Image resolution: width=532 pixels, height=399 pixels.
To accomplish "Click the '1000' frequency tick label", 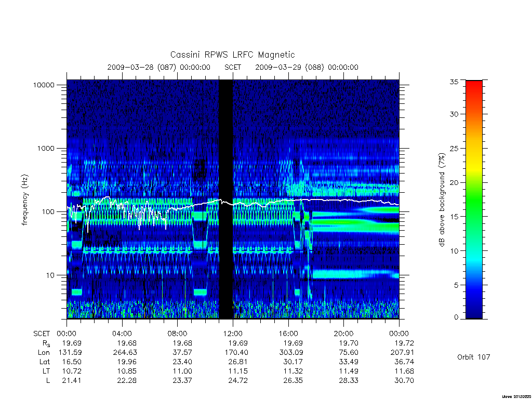I will click(46, 148).
